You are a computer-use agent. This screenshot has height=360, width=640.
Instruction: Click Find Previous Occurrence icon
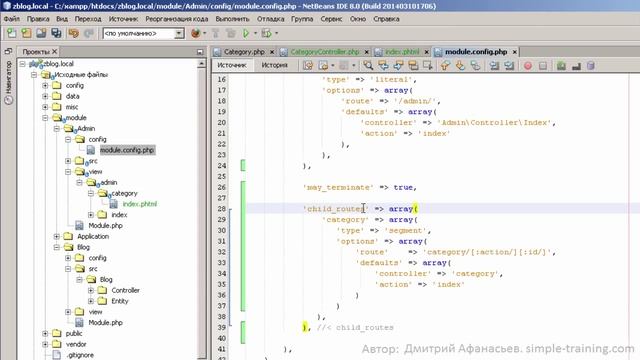(x=383, y=65)
